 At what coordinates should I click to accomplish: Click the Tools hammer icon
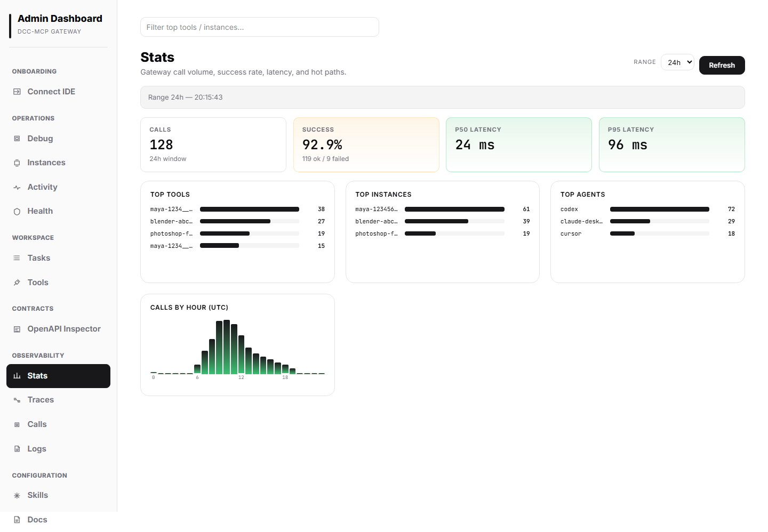[x=17, y=283]
